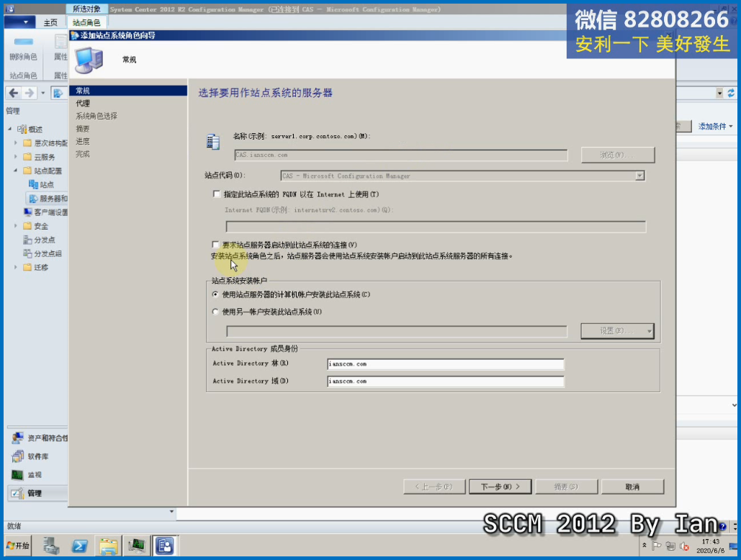The width and height of the screenshot is (741, 560).
Task: Click the 上一步 button
Action: [x=434, y=487]
